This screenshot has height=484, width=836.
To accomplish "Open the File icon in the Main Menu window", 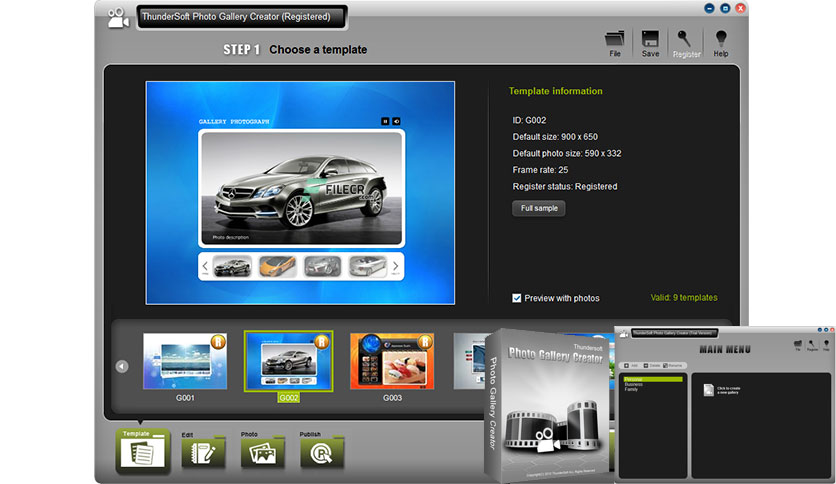I will [798, 345].
